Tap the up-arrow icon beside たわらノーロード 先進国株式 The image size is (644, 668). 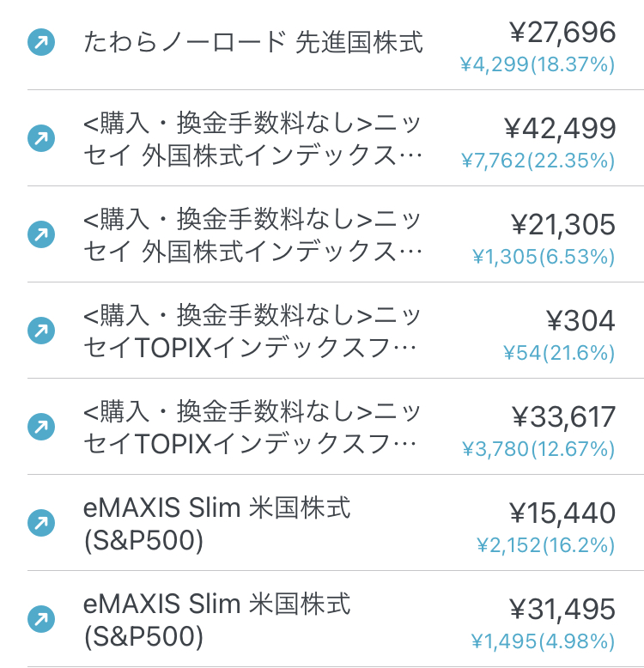pos(41,42)
